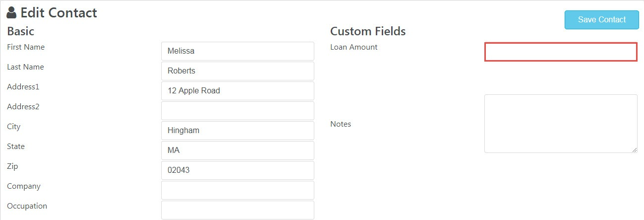644x220 pixels.
Task: Click the empty Occupation input field
Action: 237,210
